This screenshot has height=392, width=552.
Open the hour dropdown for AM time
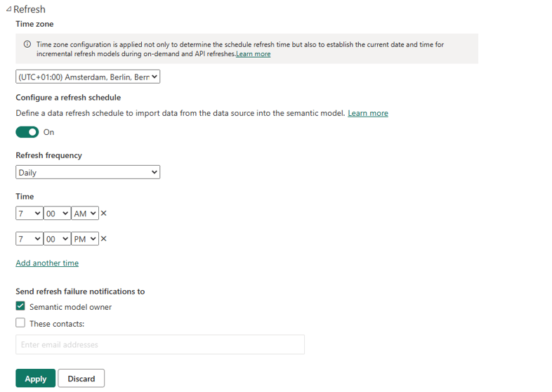[x=29, y=214]
